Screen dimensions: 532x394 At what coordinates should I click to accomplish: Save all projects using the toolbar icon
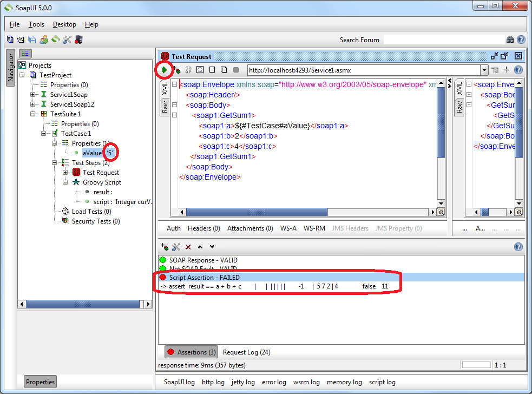pos(32,40)
